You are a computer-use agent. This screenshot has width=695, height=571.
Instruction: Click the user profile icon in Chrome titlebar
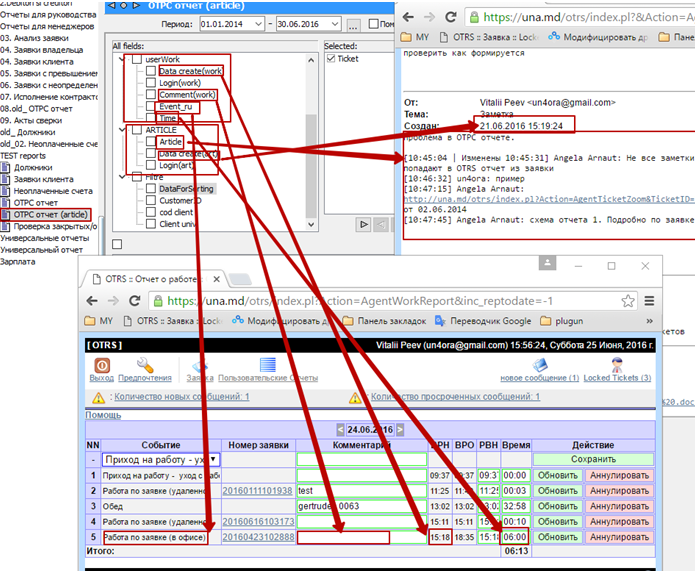[547, 262]
